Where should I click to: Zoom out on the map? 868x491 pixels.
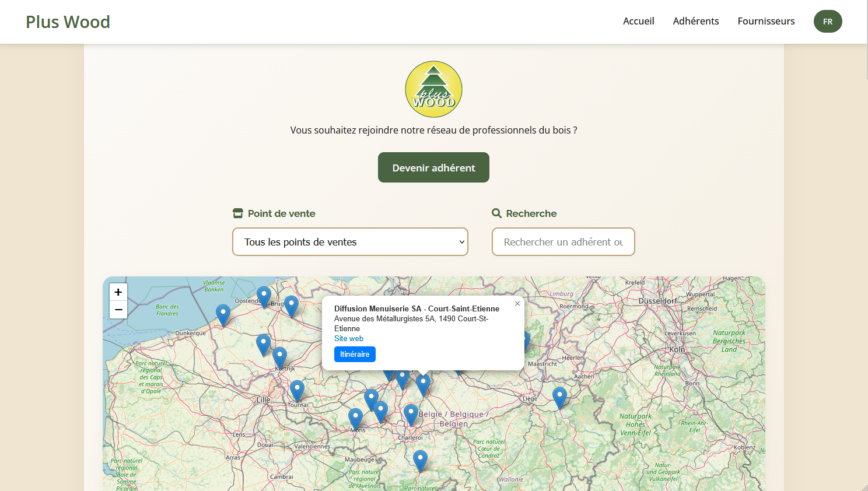coord(118,310)
